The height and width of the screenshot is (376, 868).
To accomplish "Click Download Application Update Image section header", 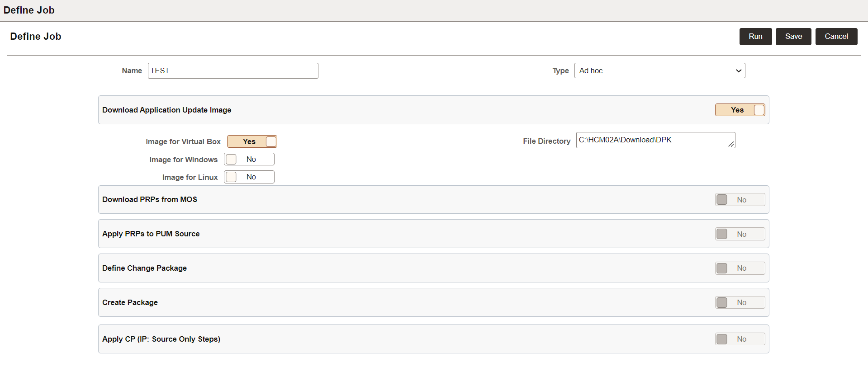I will point(166,110).
